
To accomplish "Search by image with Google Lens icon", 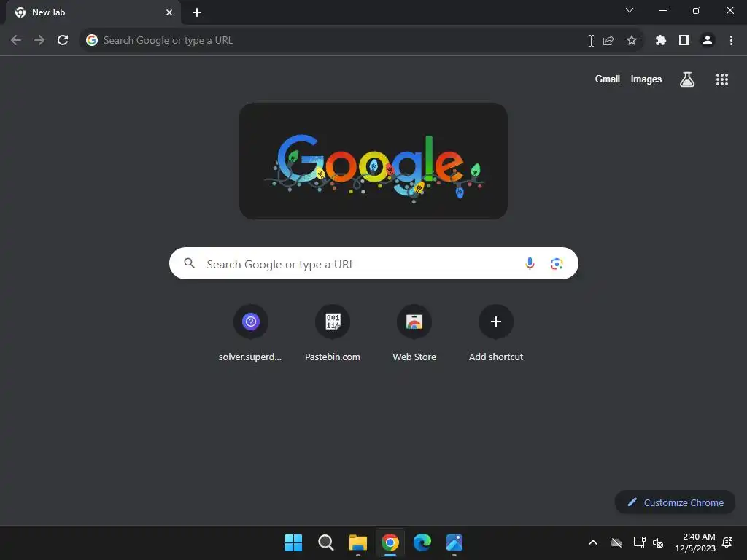I will coord(557,263).
